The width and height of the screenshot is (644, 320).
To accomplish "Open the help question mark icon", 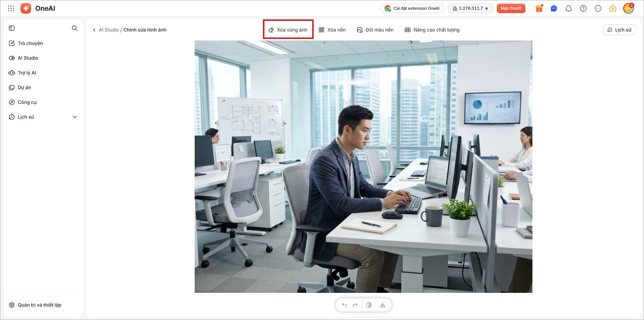I will coord(583,8).
